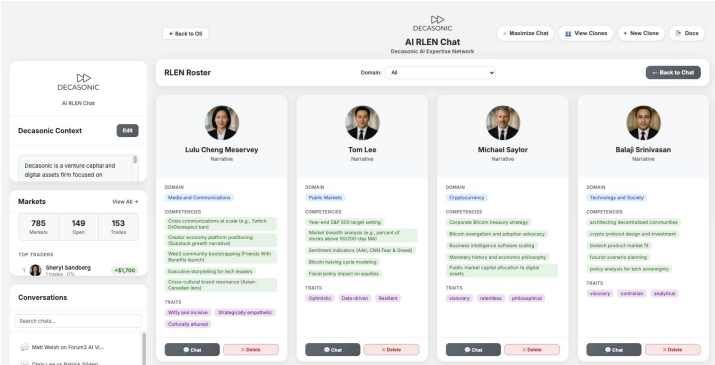Start chat with Michael Saylor
The image size is (715, 365).
(473, 350)
